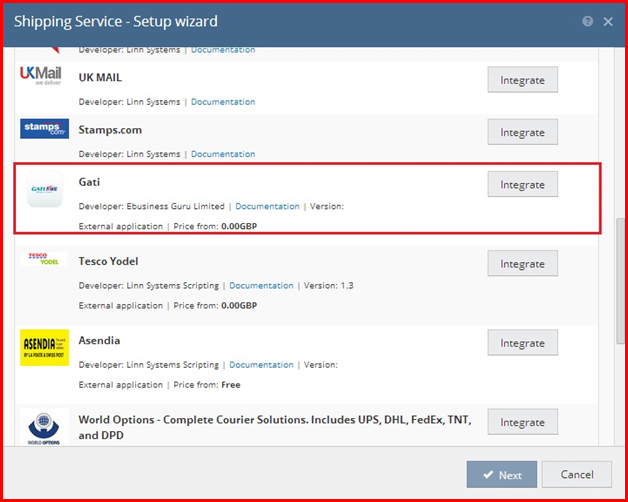The image size is (628, 502).
Task: Integrate the Asendia shipping service
Action: (522, 343)
